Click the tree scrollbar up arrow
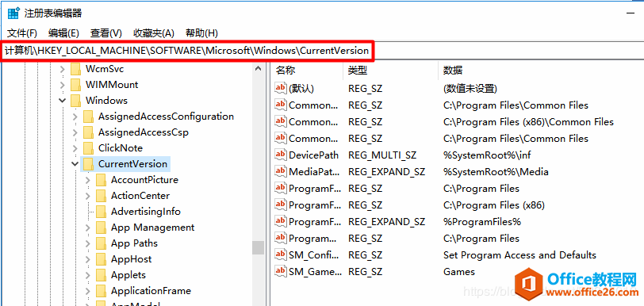 click(258, 69)
